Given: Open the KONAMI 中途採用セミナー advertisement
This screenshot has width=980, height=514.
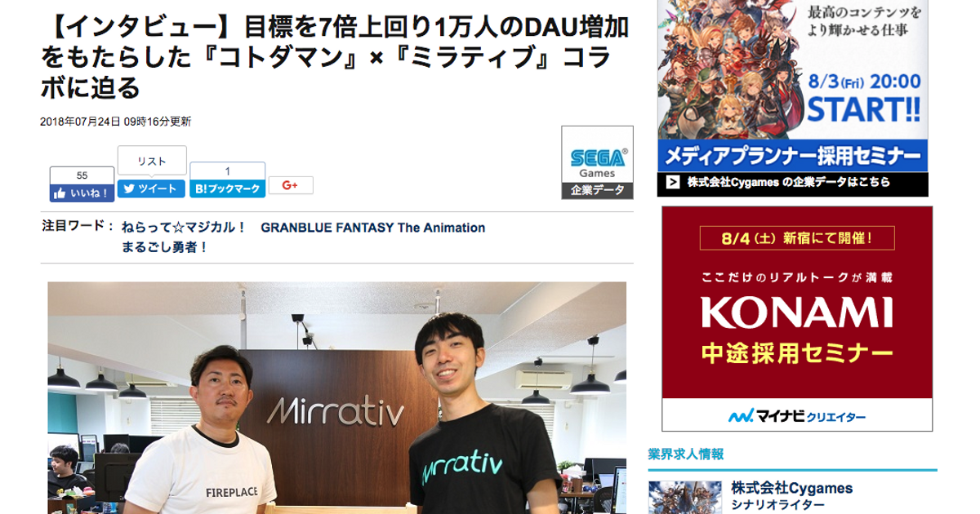Looking at the screenshot, I should click(x=797, y=318).
